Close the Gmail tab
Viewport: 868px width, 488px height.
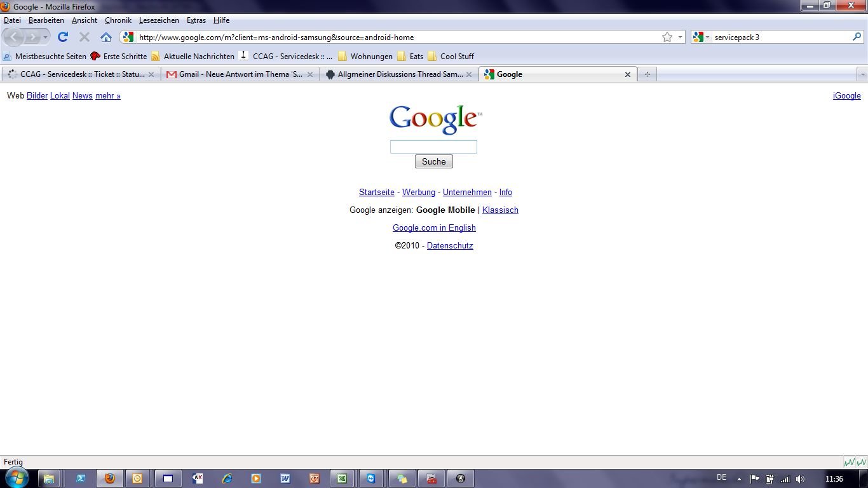[310, 74]
